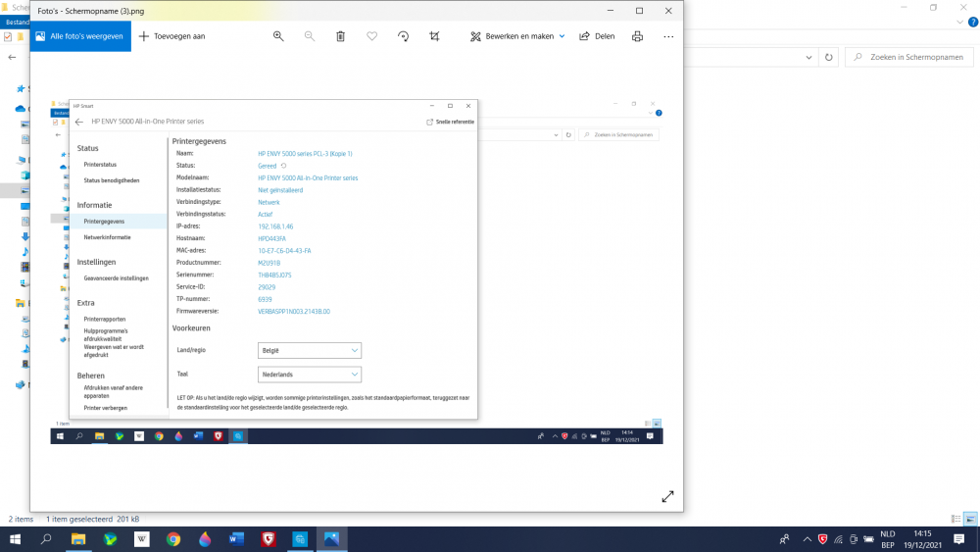Click the Zoeken in Schermopnamen search box
The height and width of the screenshot is (552, 980).
point(909,57)
